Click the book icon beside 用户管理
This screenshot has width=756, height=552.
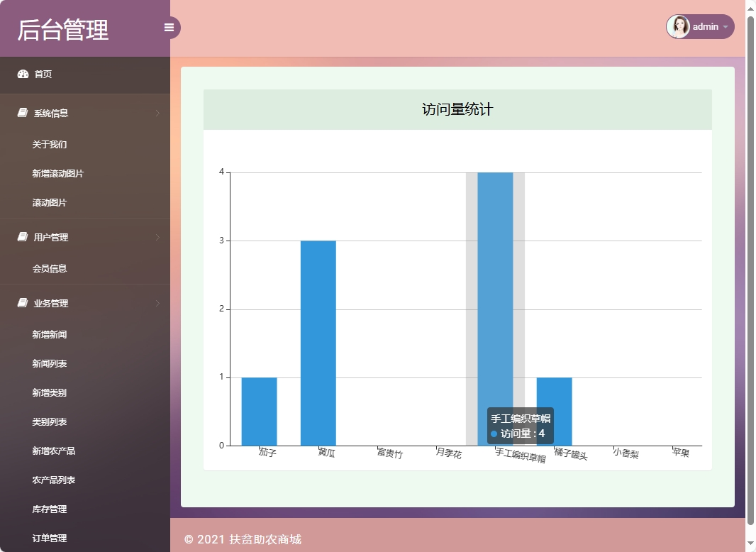23,237
